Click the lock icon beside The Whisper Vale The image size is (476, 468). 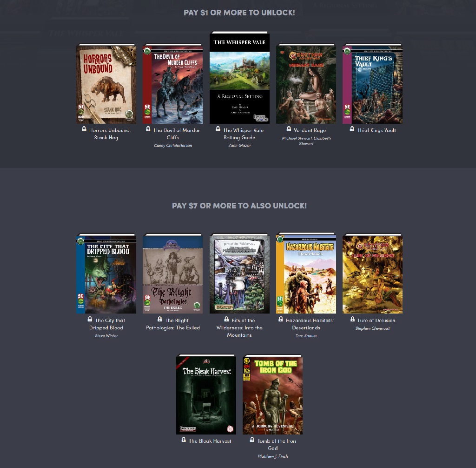click(x=218, y=129)
